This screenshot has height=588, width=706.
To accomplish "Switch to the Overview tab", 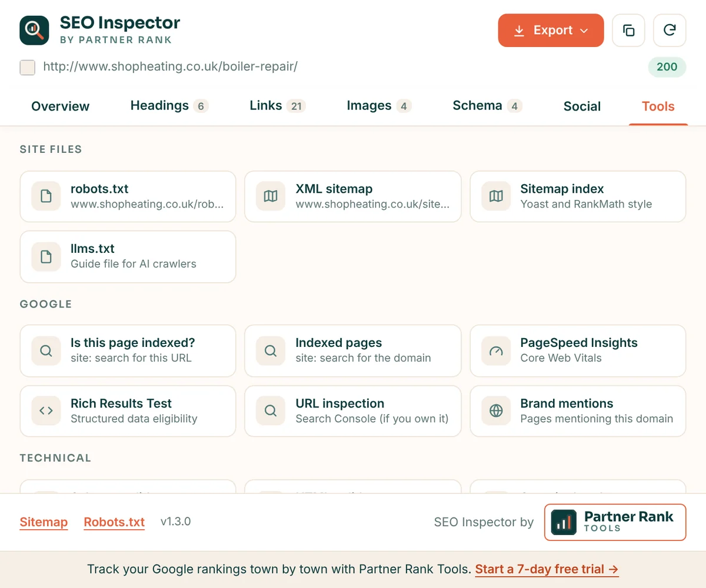I will [61, 106].
